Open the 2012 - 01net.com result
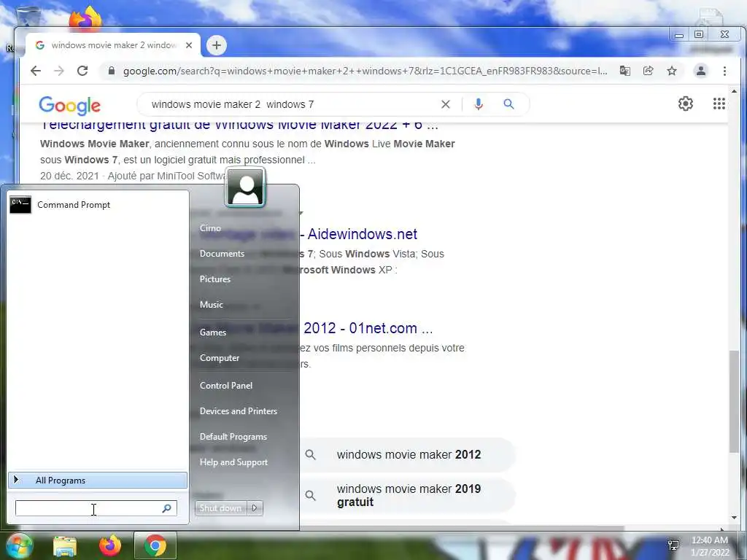The width and height of the screenshot is (747, 560). 368,328
